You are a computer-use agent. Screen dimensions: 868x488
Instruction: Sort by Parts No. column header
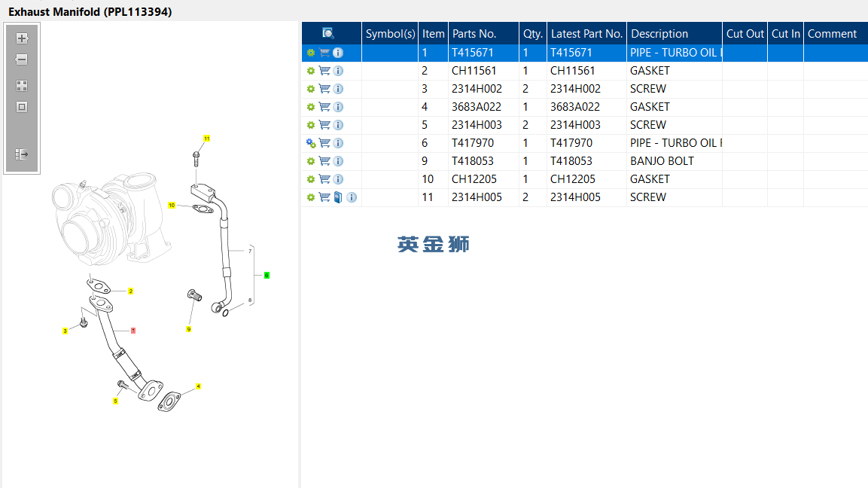(483, 34)
